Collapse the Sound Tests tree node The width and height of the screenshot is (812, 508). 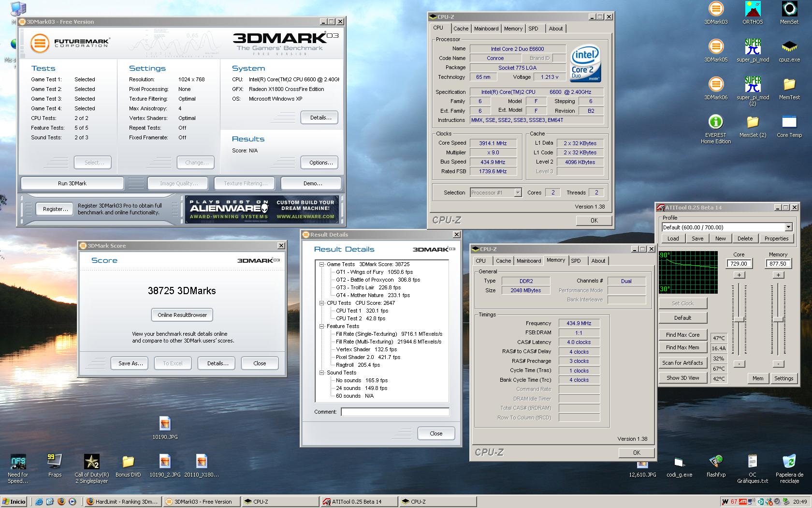(x=321, y=373)
